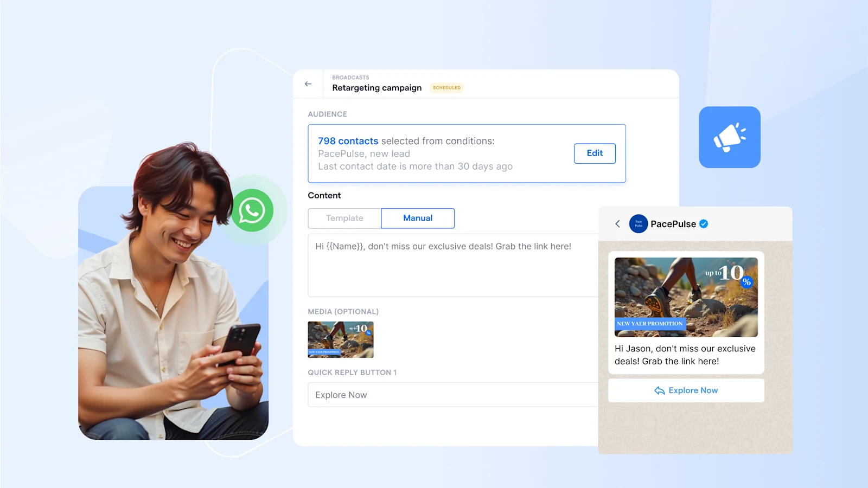Click the verified checkmark badge next to PacePulse
The image size is (868, 488).
point(704,223)
